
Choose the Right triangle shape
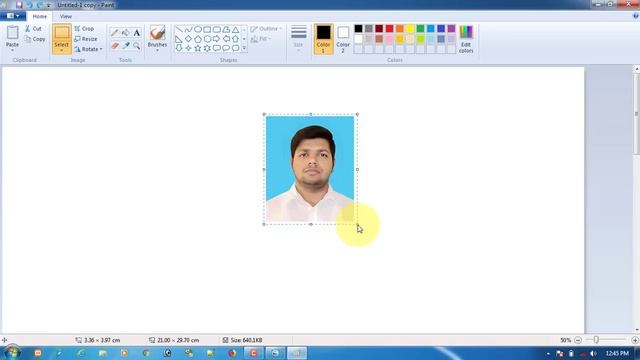click(x=179, y=39)
